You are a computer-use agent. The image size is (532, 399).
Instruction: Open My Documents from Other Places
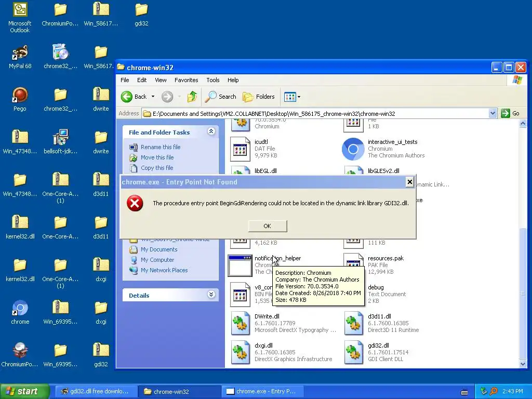[159, 249]
